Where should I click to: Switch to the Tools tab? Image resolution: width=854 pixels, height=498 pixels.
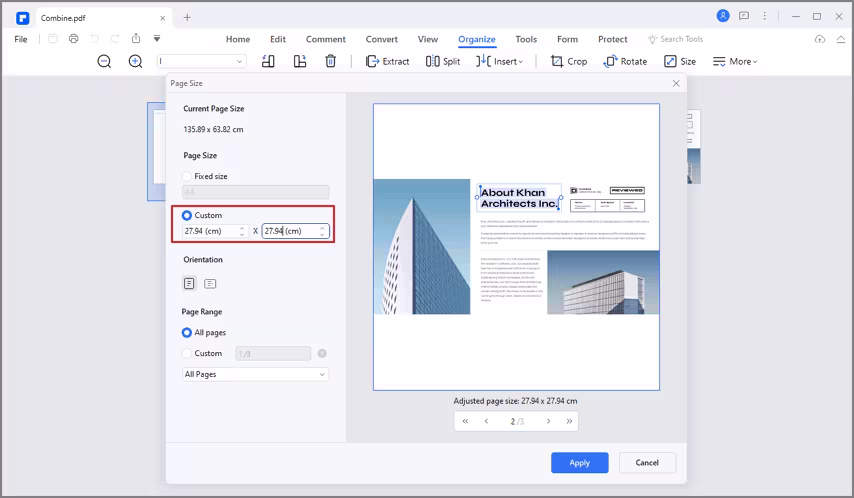click(x=526, y=39)
